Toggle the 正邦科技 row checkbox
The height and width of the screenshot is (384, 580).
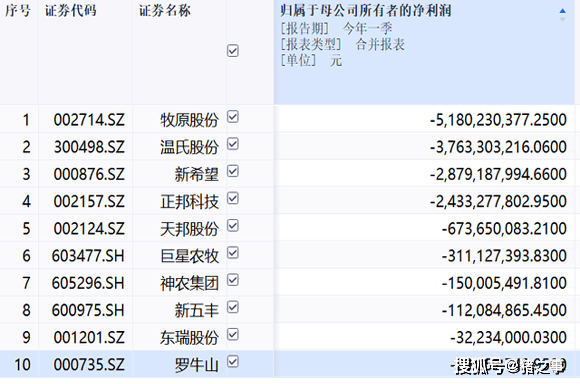(233, 199)
